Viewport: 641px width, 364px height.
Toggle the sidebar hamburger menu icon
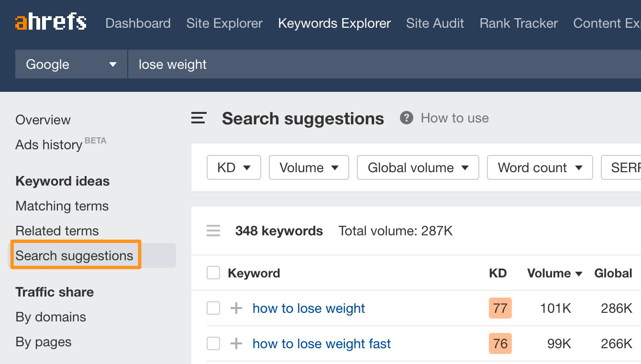[x=199, y=118]
